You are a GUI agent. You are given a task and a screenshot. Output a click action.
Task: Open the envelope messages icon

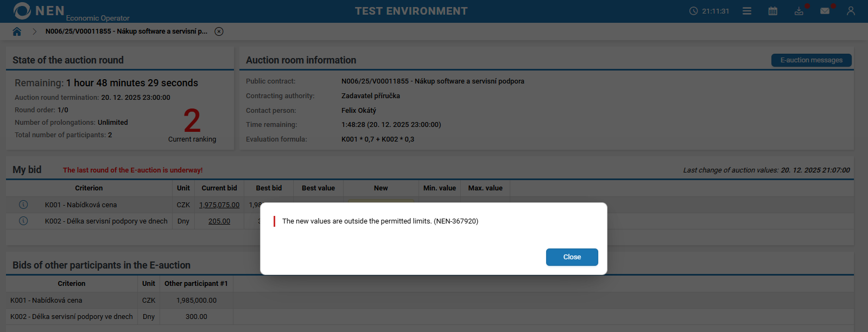pyautogui.click(x=825, y=11)
